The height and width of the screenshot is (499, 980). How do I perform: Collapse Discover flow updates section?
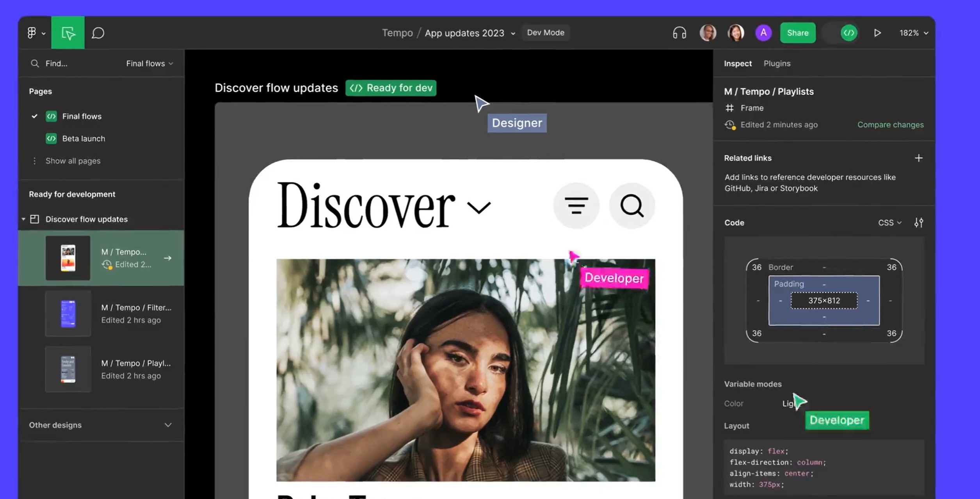click(23, 219)
